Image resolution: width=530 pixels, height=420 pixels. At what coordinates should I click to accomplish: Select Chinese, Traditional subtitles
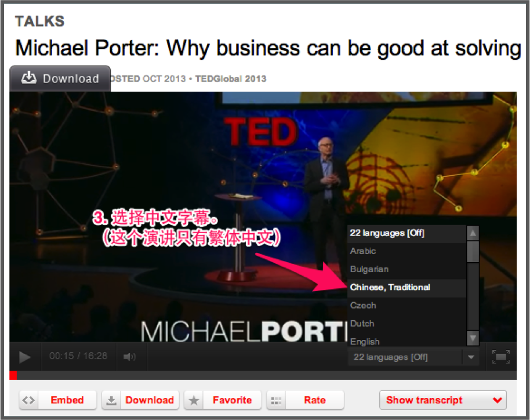tap(406, 287)
